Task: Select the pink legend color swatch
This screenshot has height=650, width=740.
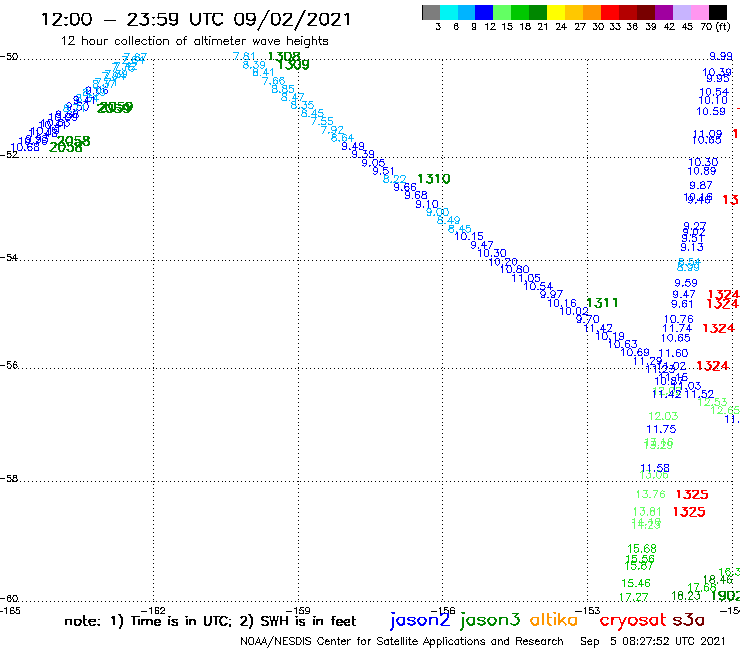Action: tap(699, 12)
